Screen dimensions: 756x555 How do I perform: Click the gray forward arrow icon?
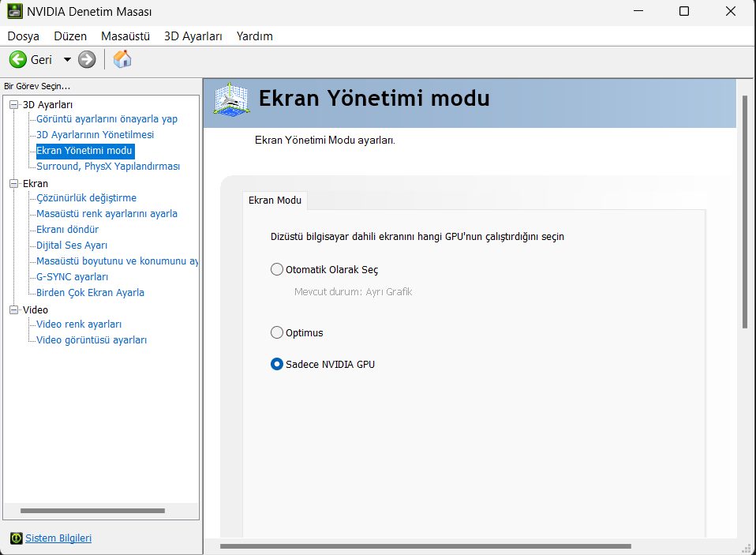[87, 60]
